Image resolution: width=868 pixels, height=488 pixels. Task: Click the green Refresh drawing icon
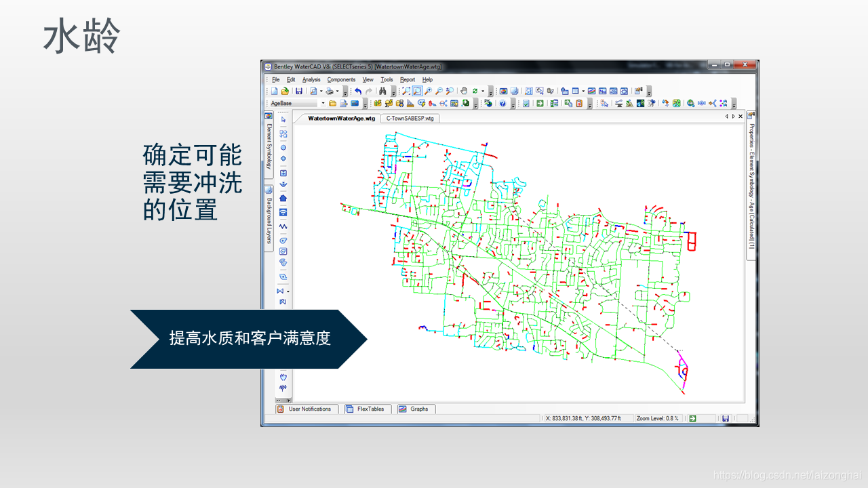pyautogui.click(x=475, y=91)
